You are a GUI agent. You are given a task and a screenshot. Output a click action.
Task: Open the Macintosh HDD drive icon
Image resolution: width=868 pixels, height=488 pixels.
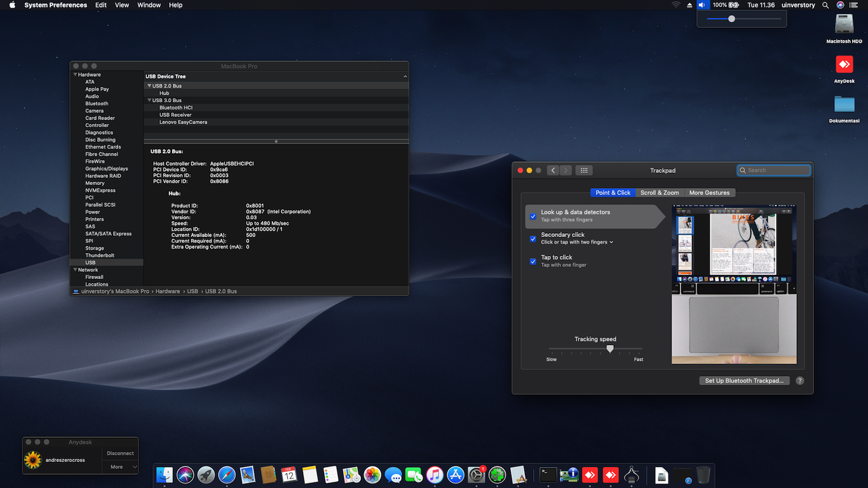click(x=844, y=24)
